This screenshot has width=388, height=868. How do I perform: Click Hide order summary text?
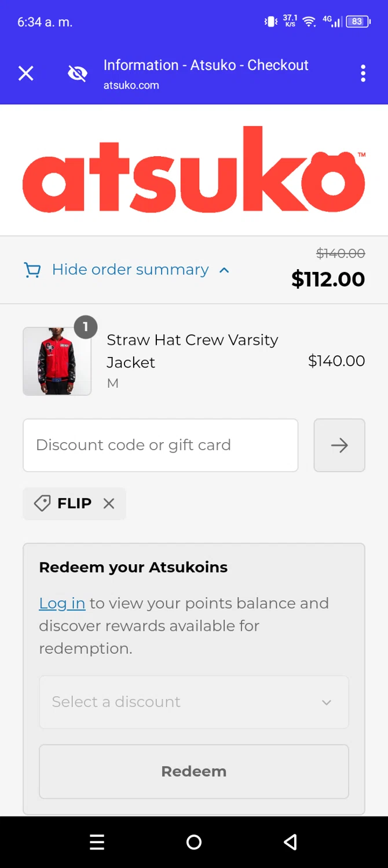130,270
